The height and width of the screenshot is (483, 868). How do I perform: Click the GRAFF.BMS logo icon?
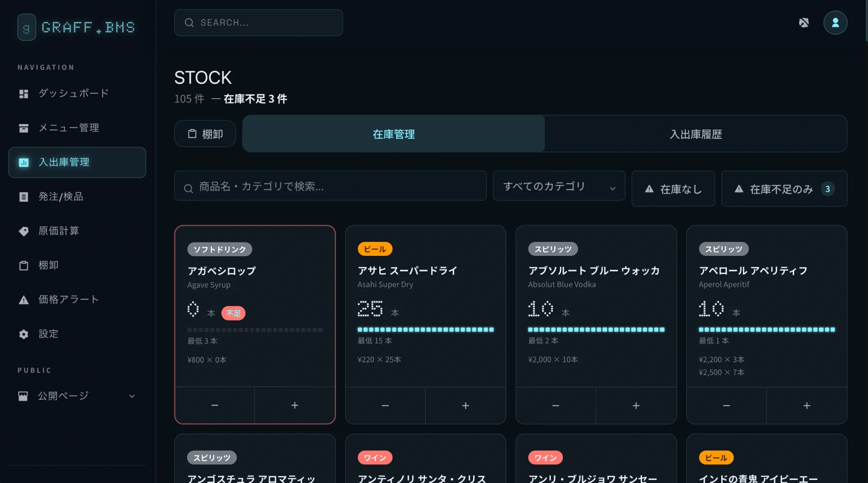coord(26,27)
